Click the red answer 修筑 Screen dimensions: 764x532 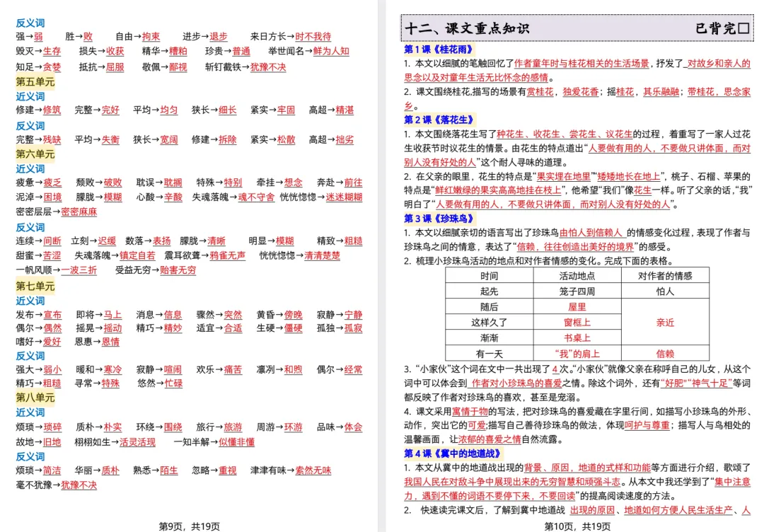(x=52, y=110)
